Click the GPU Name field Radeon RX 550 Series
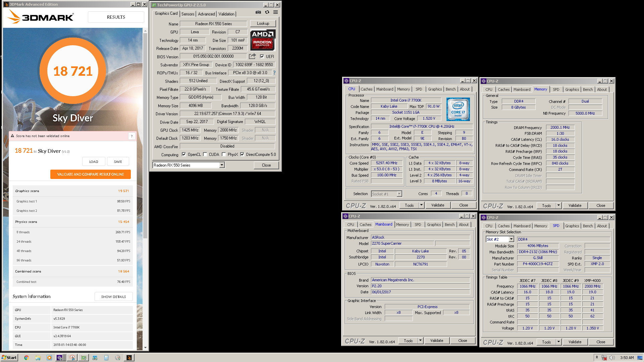 click(213, 24)
